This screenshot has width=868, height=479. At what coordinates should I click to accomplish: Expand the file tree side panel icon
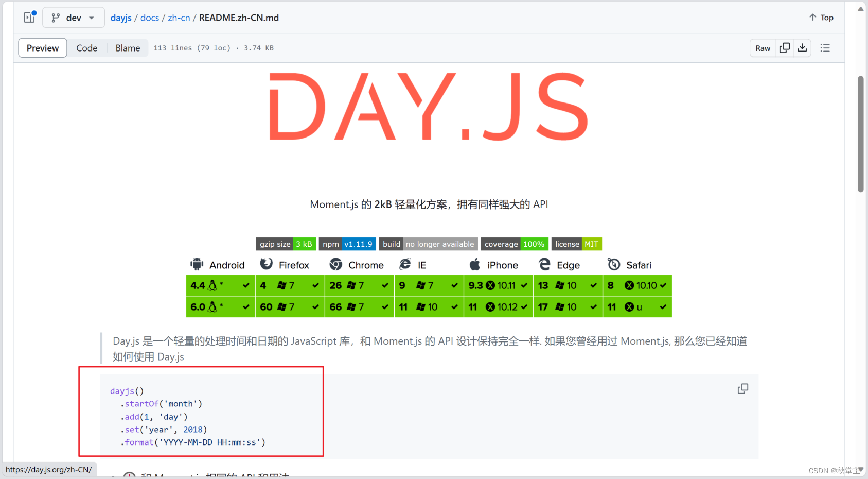pos(30,17)
